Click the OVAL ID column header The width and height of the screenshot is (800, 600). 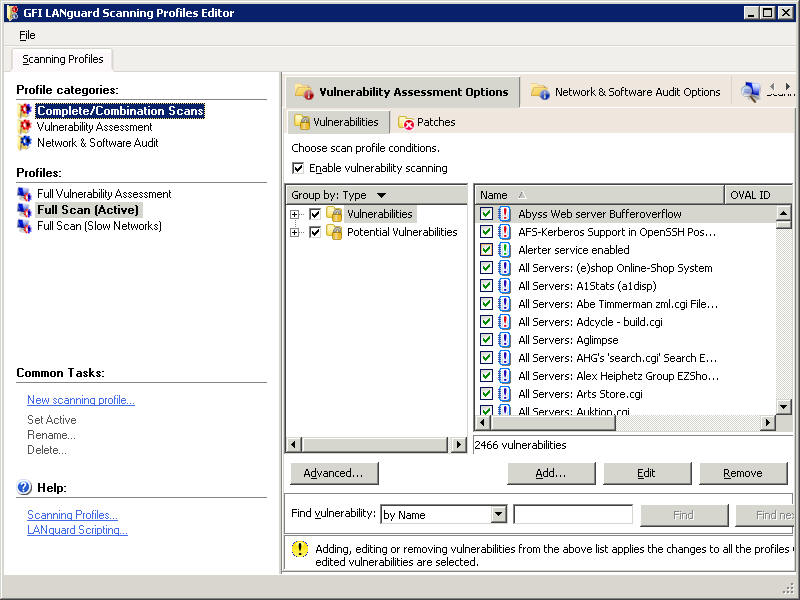758,195
